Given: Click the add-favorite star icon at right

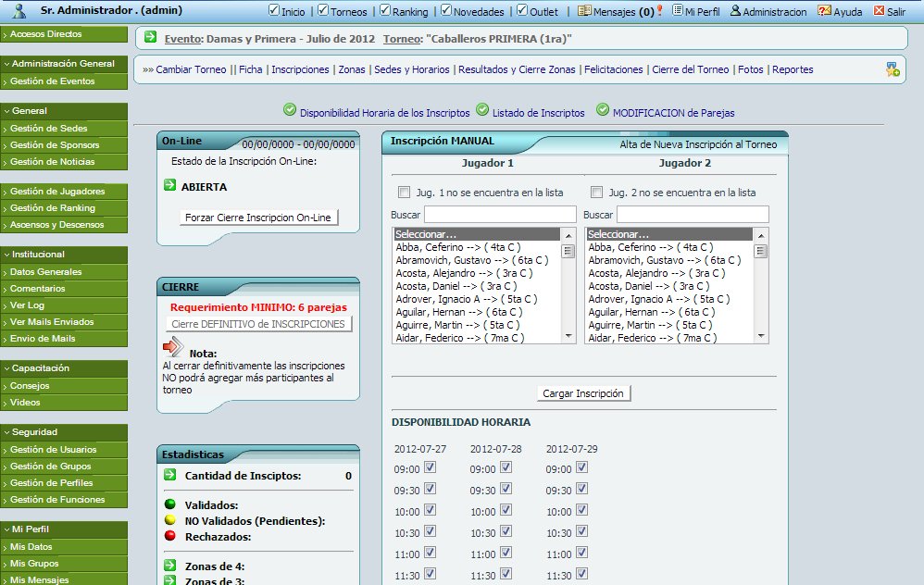Looking at the screenshot, I should 893,69.
